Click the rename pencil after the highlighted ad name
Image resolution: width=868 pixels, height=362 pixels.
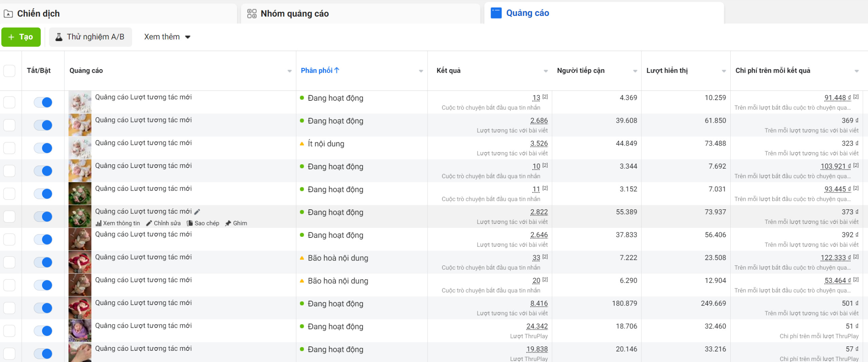pos(197,212)
